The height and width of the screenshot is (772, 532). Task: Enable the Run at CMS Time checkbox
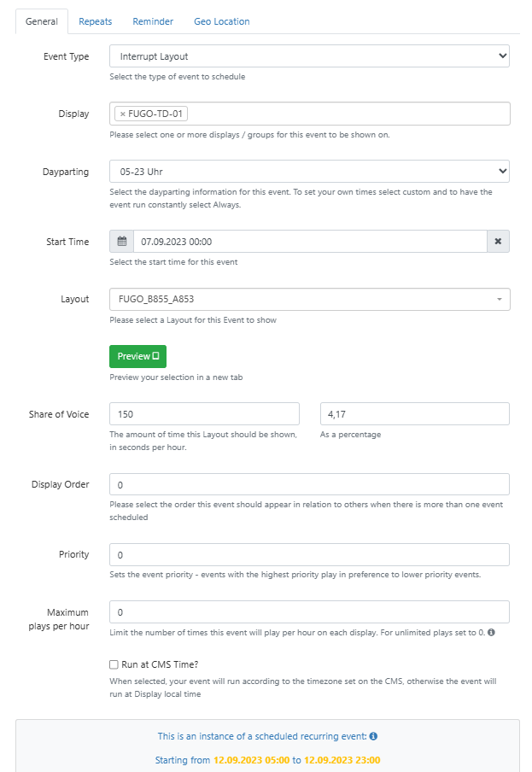coord(114,664)
